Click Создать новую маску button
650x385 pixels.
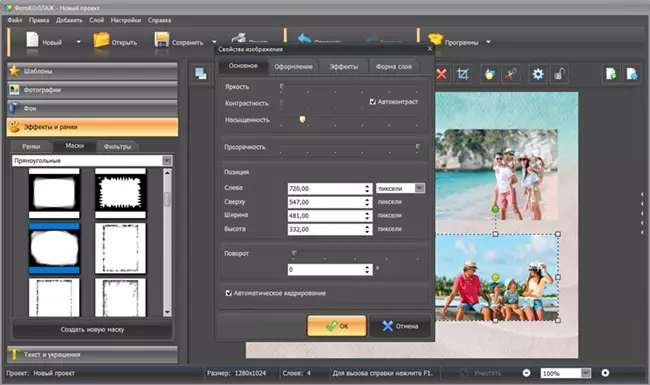[x=92, y=329]
